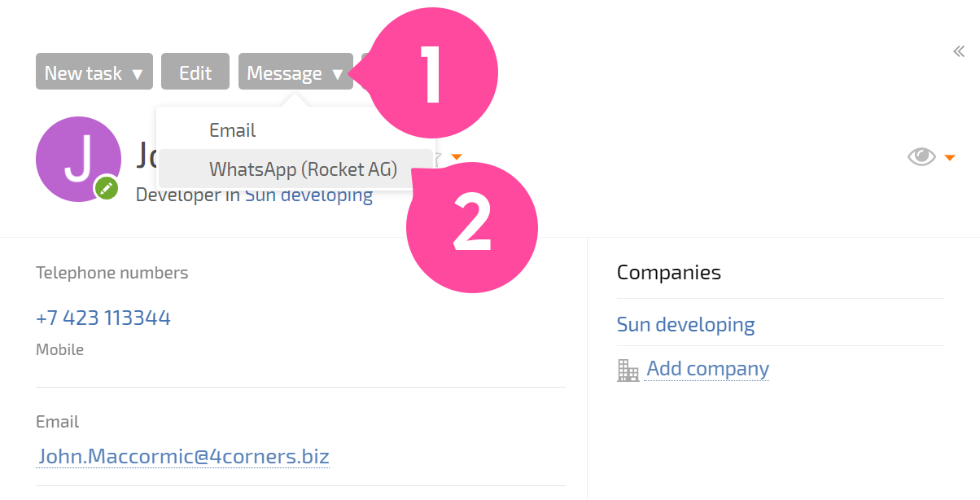980x500 pixels.
Task: Open orange arrow next to eye icon
Action: coord(950,158)
